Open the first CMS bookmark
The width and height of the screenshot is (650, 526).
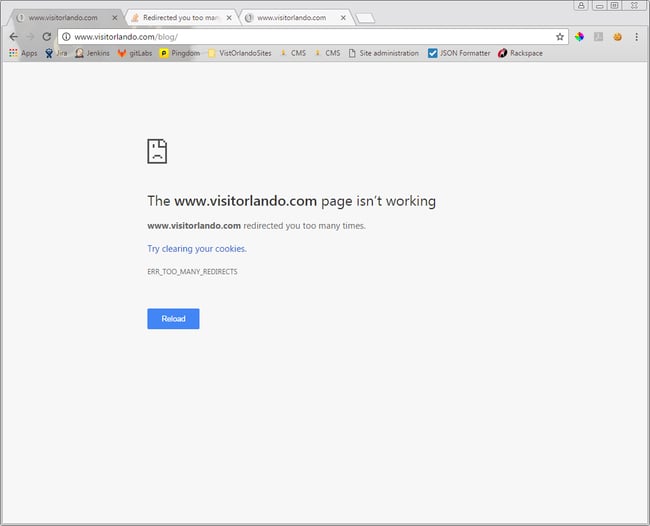pyautogui.click(x=293, y=53)
